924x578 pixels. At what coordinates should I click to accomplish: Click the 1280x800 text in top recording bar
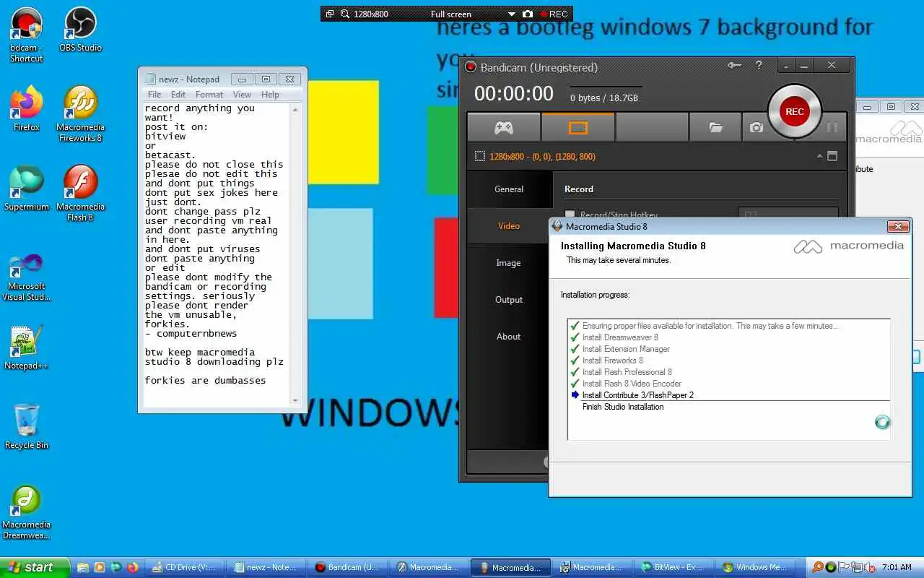371,14
